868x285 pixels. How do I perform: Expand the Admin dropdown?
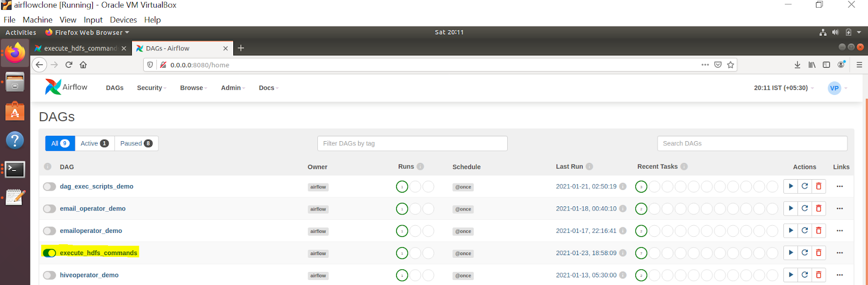(233, 88)
